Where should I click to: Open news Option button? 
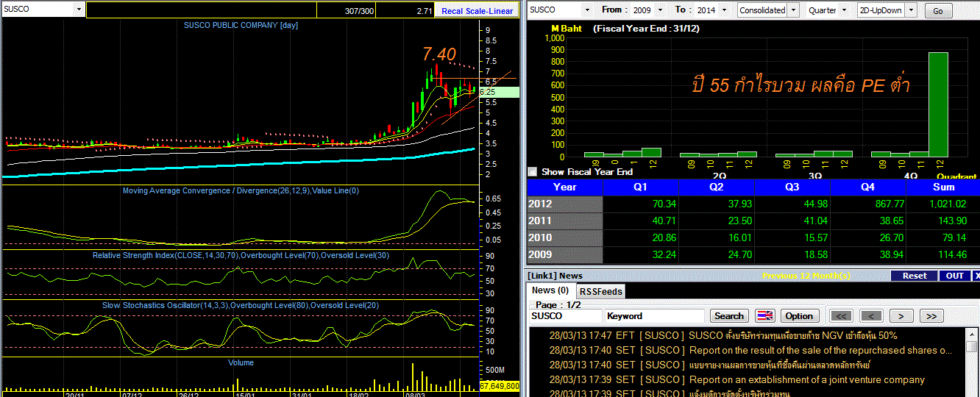(799, 316)
